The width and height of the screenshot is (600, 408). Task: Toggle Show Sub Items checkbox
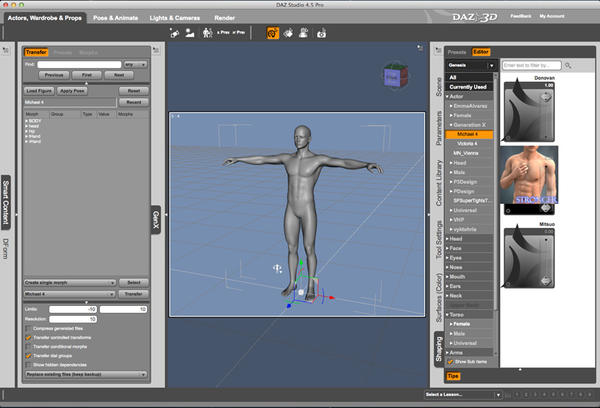coord(450,362)
